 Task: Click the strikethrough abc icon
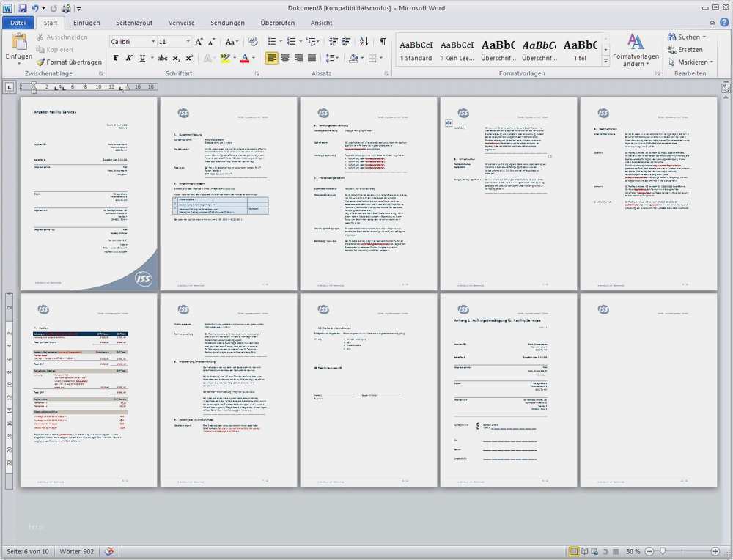[162, 58]
